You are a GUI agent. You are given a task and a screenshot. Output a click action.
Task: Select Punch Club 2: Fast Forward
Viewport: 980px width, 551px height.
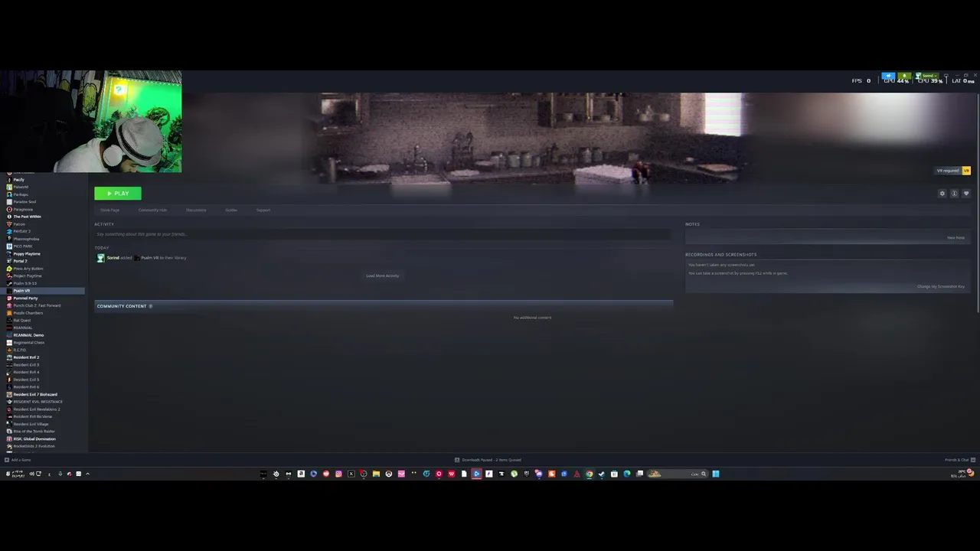(x=37, y=305)
